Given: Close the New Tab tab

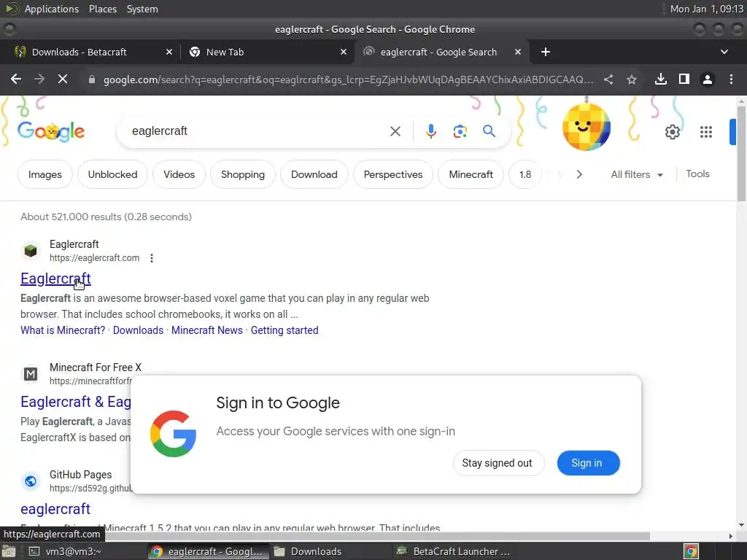Looking at the screenshot, I should coord(344,52).
